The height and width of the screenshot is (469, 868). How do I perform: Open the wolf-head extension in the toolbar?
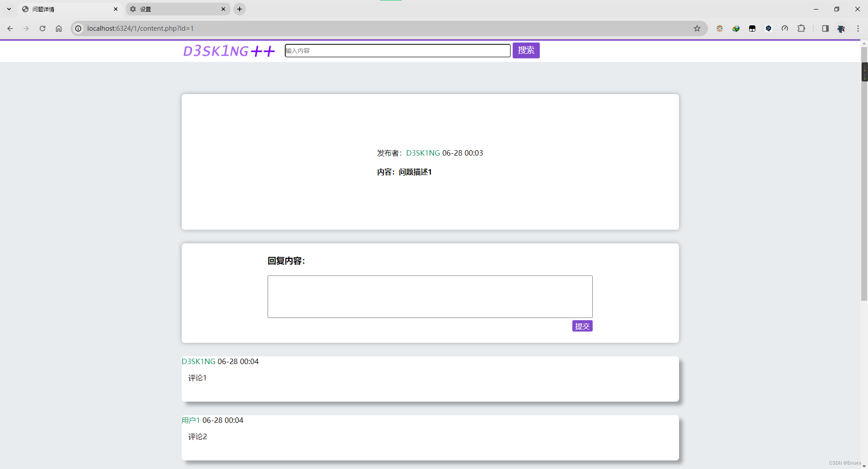[841, 28]
